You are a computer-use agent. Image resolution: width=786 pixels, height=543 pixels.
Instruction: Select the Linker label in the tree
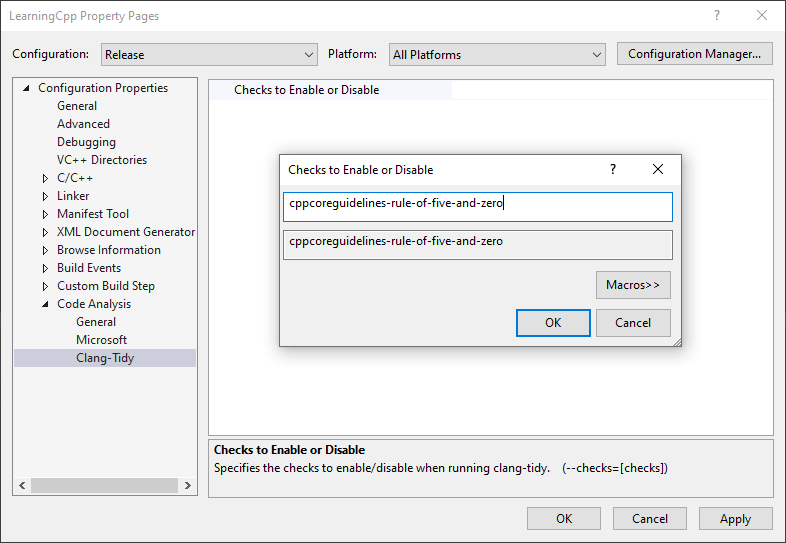pos(73,196)
